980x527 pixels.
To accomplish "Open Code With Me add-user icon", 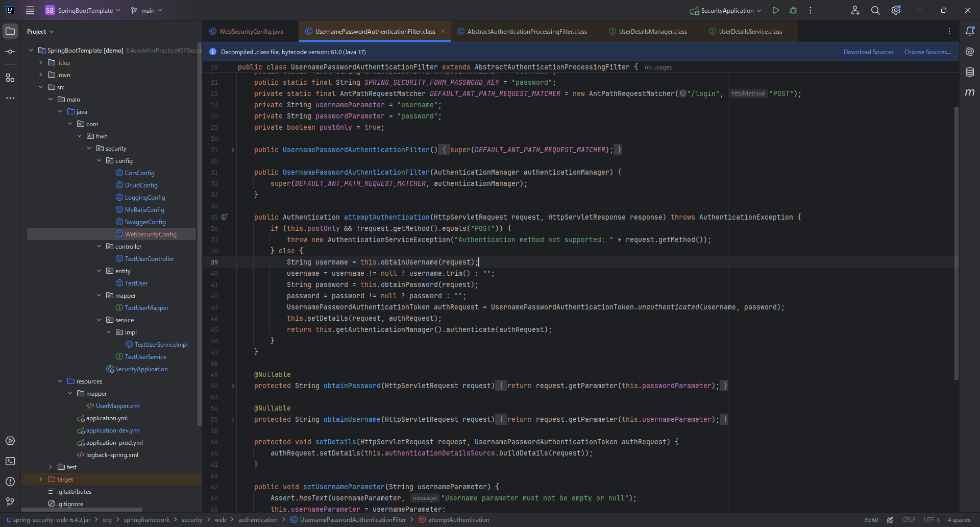I will pos(855,10).
